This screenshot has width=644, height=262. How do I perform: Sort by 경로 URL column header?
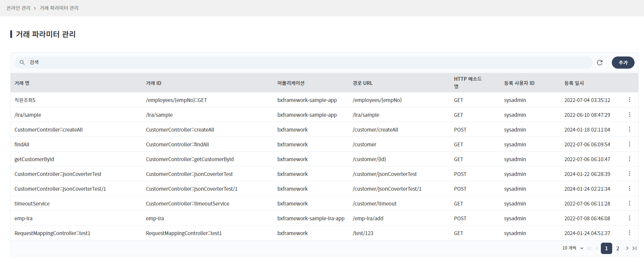[x=363, y=83]
